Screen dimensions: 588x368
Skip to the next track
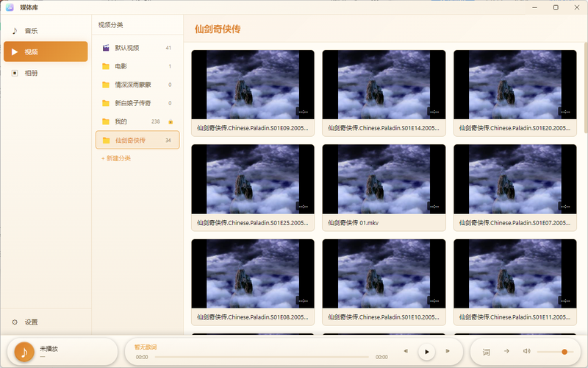[x=448, y=352]
